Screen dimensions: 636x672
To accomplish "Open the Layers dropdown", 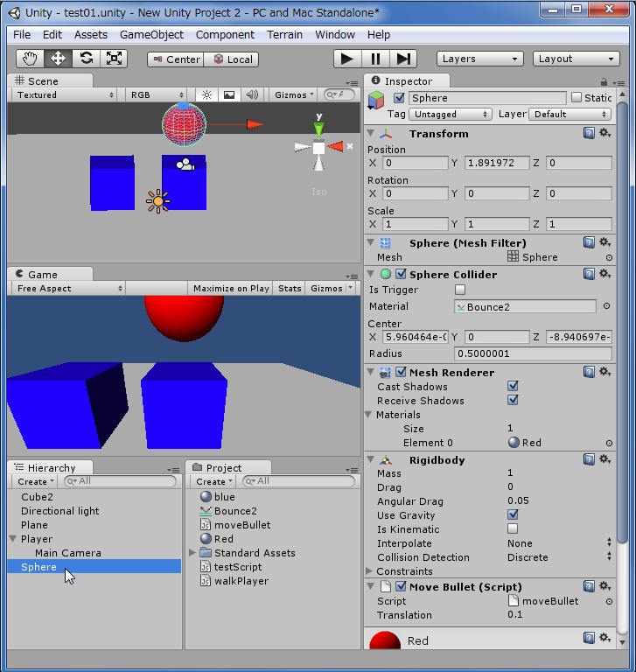I will pos(479,59).
